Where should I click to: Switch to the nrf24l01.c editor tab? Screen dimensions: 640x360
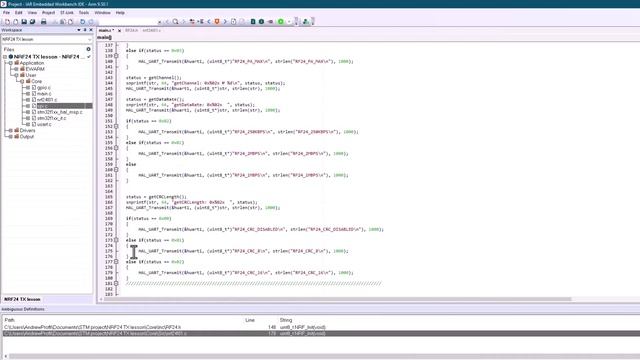pyautogui.click(x=151, y=31)
